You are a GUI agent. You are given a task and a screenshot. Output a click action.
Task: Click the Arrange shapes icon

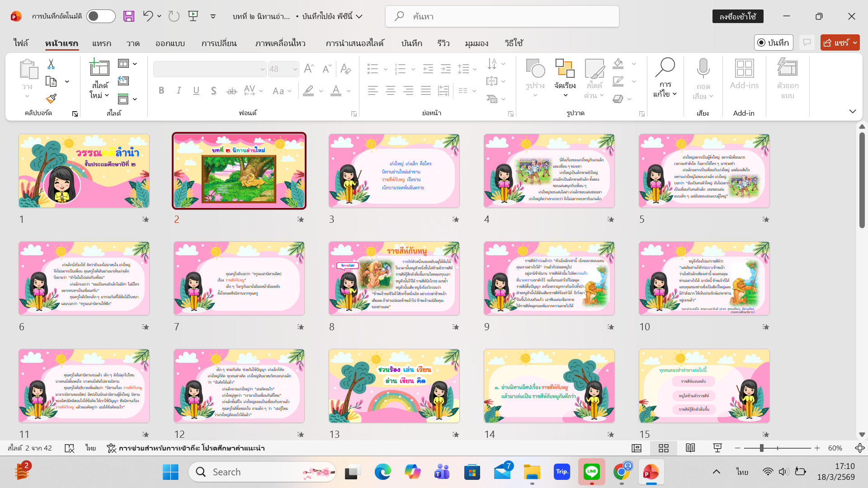565,69
